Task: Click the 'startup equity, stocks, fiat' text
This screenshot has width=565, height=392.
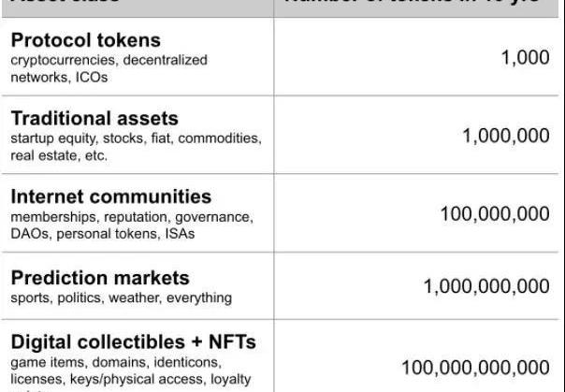Action: point(90,138)
